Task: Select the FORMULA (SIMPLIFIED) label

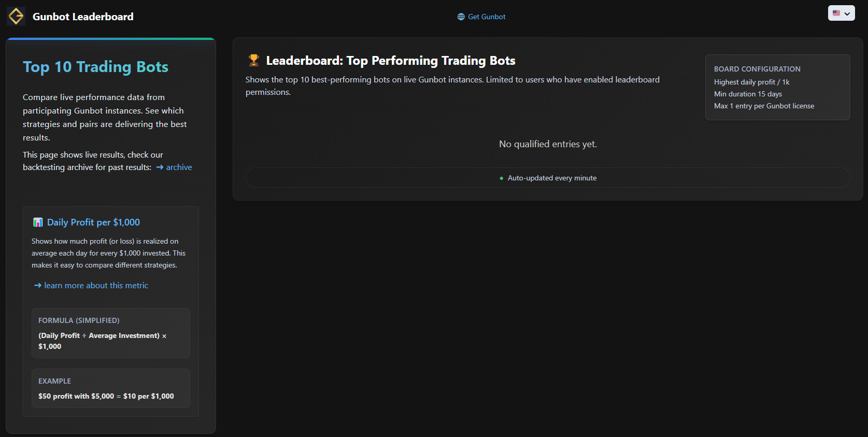Action: click(x=79, y=320)
